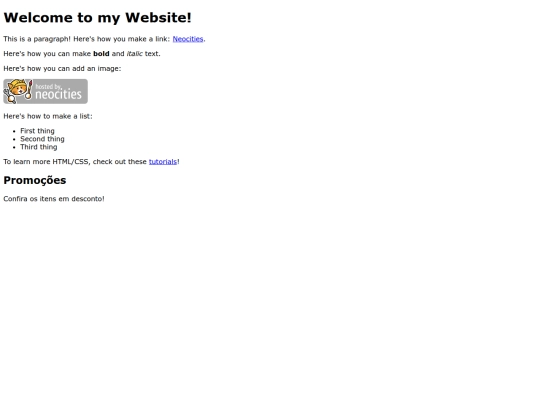
Task: Click the Welcome to my Website heading
Action: pyautogui.click(x=97, y=18)
